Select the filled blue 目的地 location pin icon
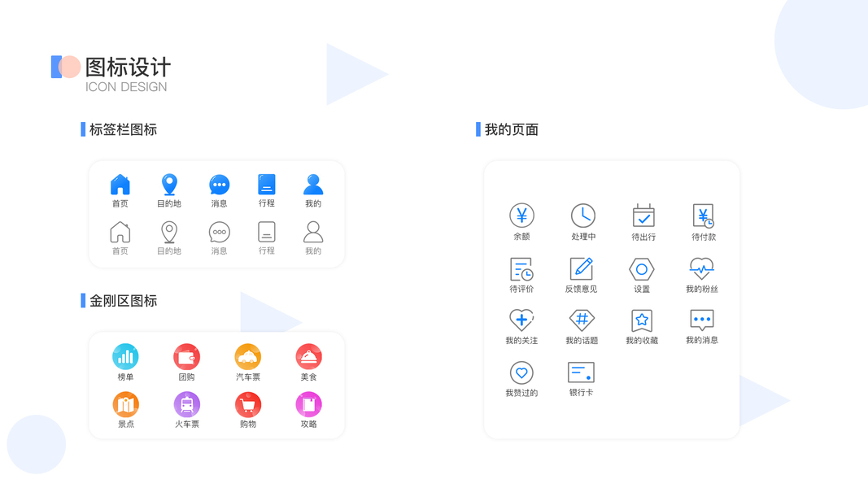The height and width of the screenshot is (488, 868). coord(169,185)
